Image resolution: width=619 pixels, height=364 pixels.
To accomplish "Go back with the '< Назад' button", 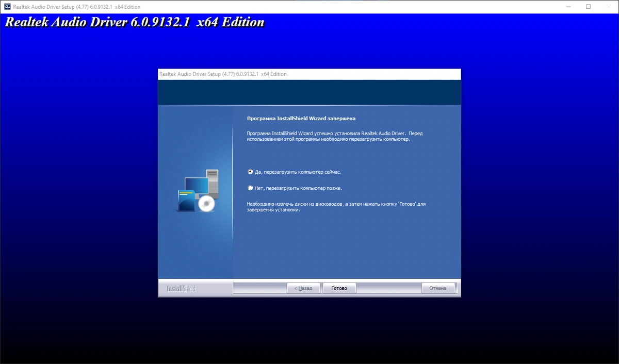I will coord(303,288).
